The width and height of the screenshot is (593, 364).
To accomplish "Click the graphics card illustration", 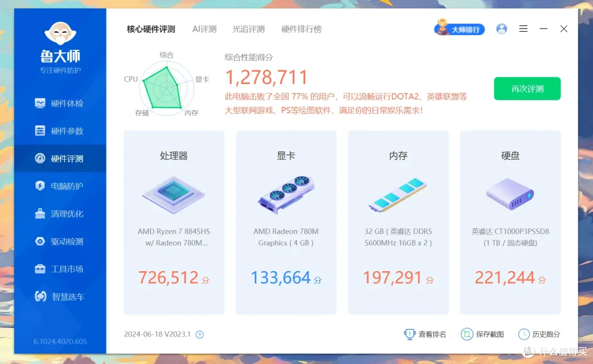I will (x=286, y=194).
